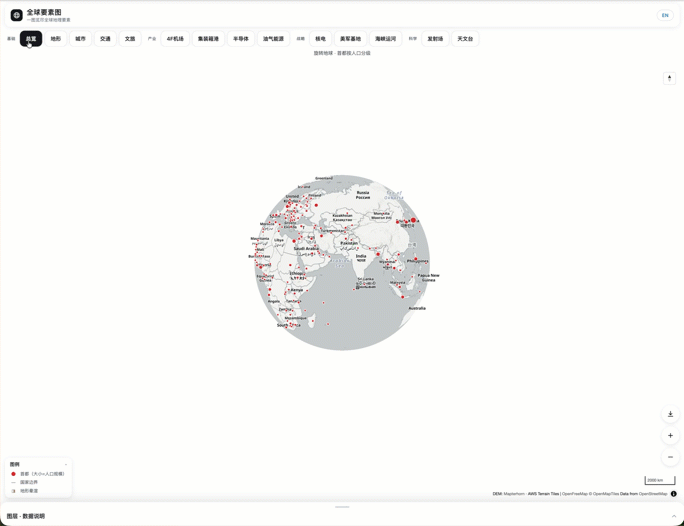
Task: Click the 2000 km scale bar
Action: pos(660,480)
